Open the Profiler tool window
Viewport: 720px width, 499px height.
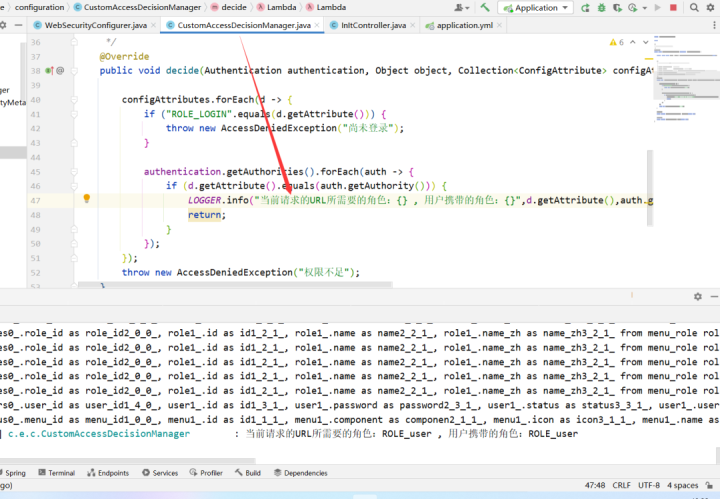coord(206,473)
